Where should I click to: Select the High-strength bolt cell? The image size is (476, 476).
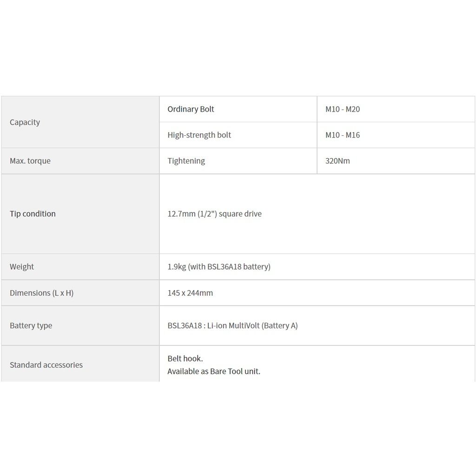238,135
